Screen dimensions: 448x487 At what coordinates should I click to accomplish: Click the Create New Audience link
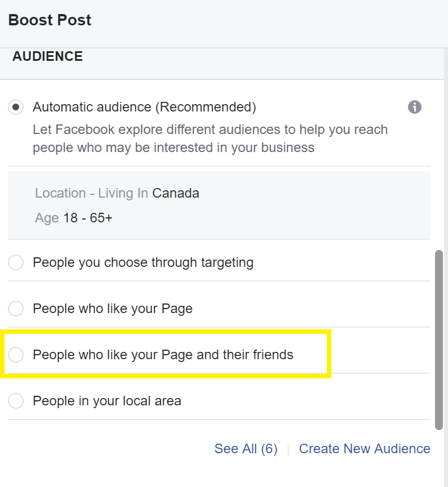point(365,449)
